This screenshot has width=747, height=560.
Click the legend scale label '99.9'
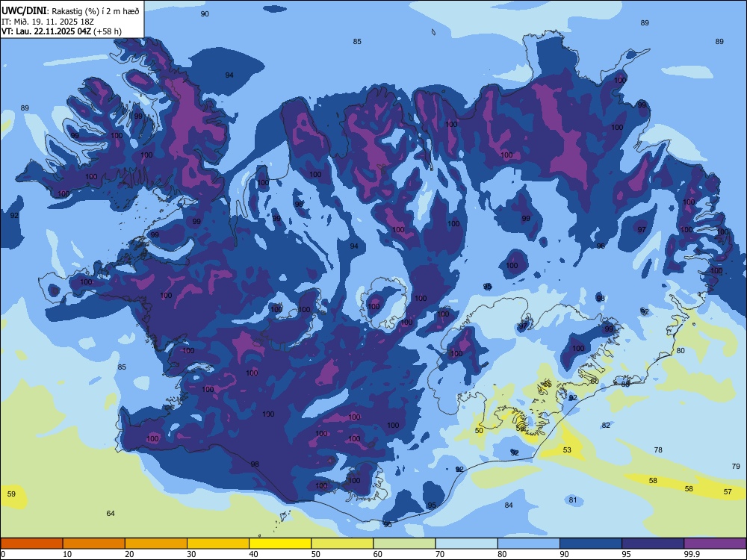[x=692, y=554]
